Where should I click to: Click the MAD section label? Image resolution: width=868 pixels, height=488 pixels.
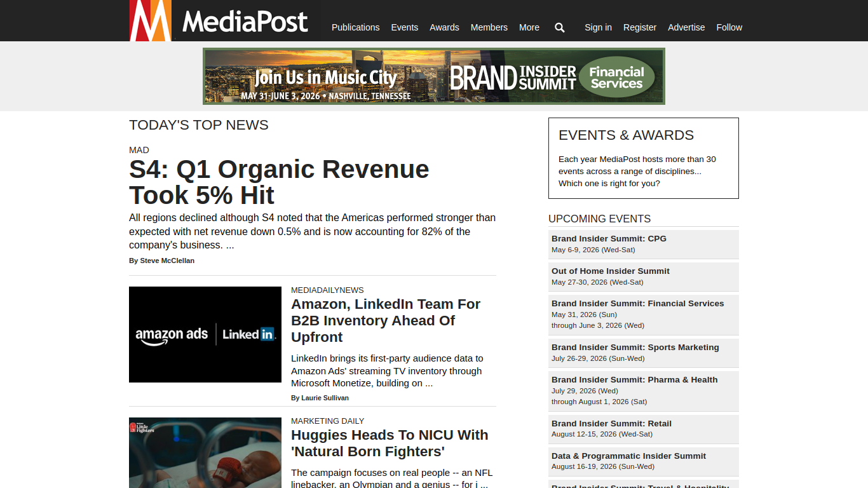[139, 150]
